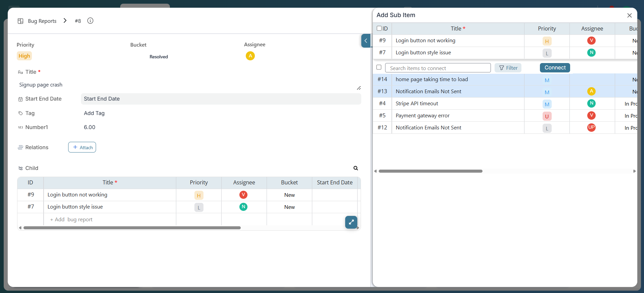Click the Number1 value 6.00
Image resolution: width=644 pixels, height=293 pixels.
[90, 127]
